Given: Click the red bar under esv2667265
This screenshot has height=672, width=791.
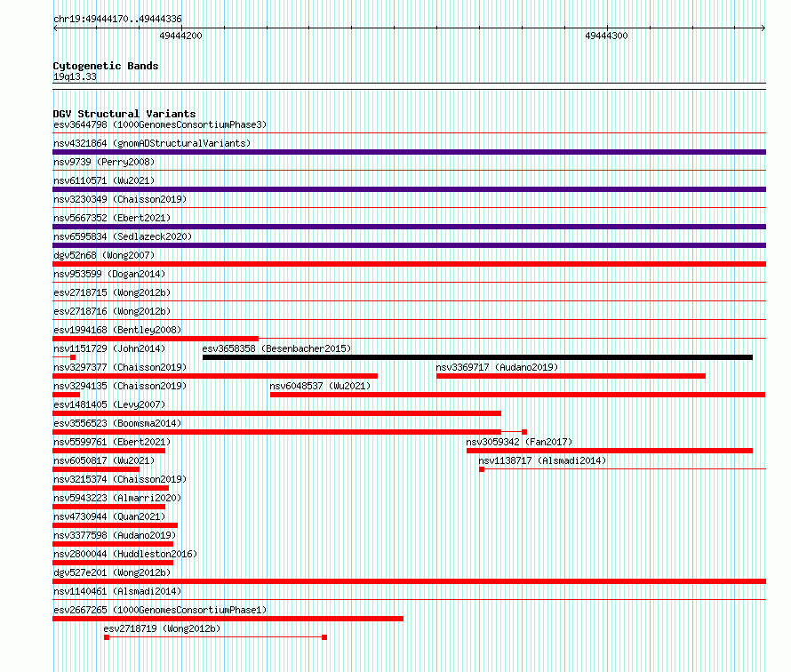Looking at the screenshot, I should click(x=228, y=619).
